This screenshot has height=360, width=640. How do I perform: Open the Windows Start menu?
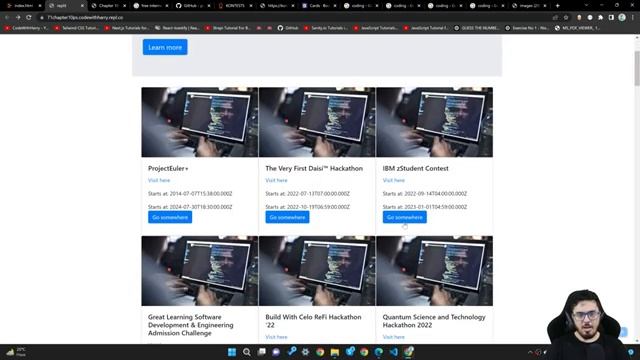(x=232, y=352)
